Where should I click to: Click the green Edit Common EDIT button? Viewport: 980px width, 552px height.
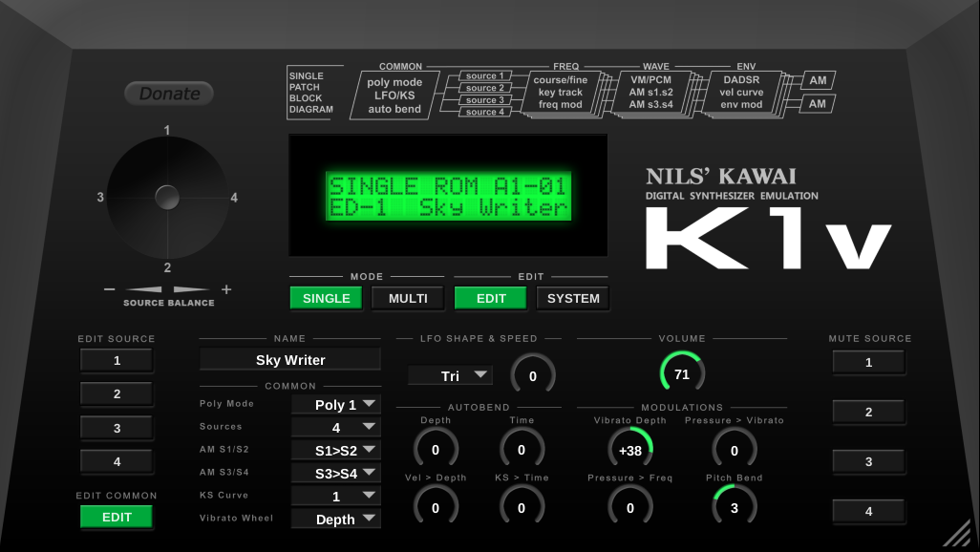117,517
